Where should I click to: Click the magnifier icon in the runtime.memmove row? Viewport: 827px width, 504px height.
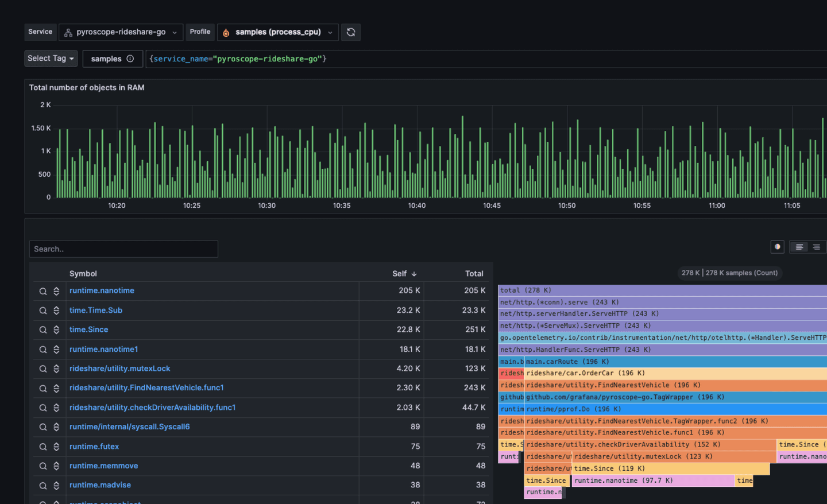(43, 466)
